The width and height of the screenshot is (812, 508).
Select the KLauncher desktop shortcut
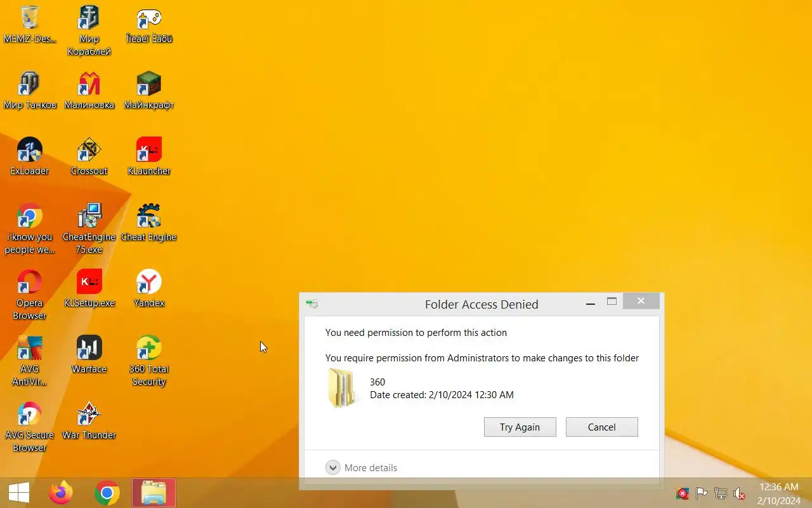(148, 157)
